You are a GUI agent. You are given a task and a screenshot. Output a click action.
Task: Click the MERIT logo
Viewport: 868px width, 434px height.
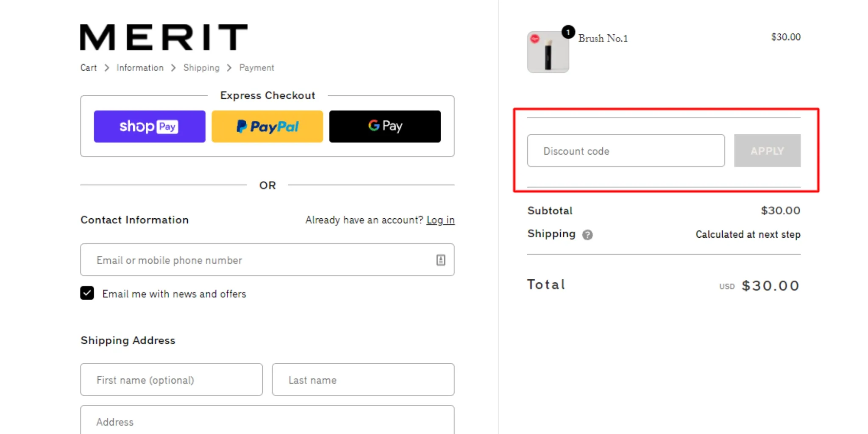[x=164, y=37]
